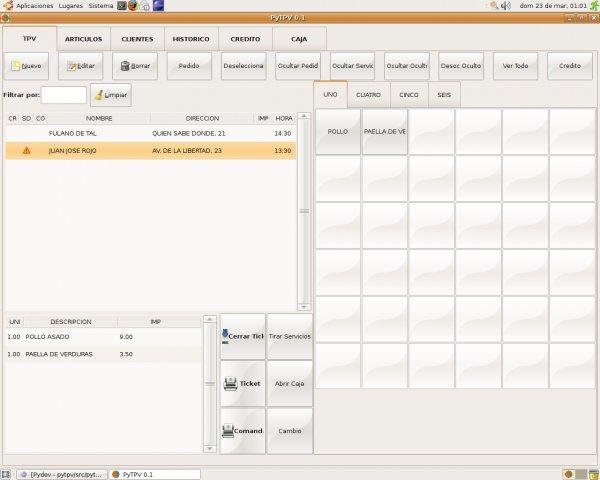Click the Filtrar por text field

(64, 95)
